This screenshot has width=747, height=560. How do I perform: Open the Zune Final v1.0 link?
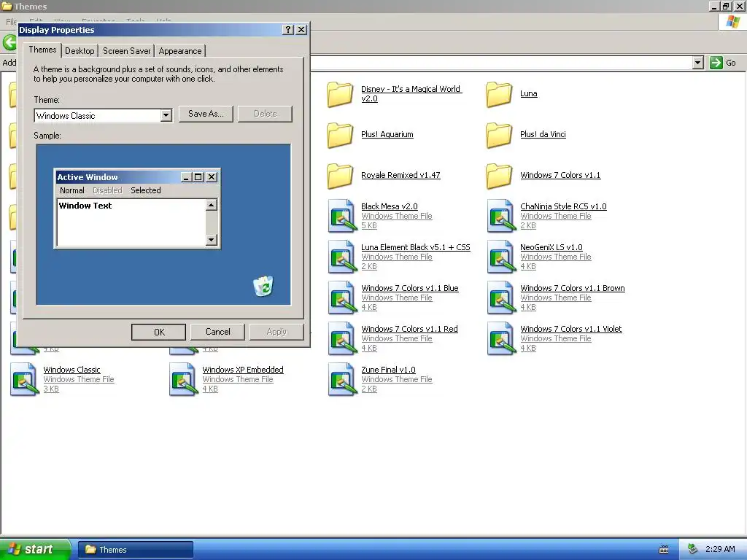388,370
